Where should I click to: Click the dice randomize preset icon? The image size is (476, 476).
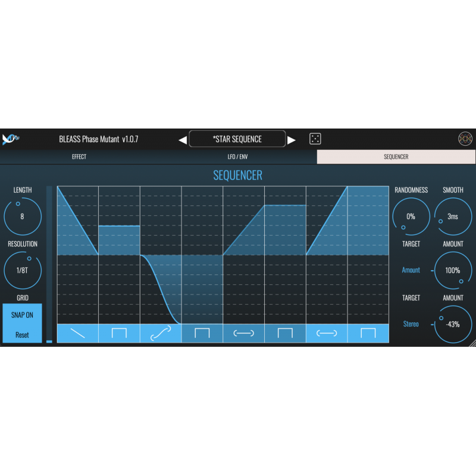[315, 139]
